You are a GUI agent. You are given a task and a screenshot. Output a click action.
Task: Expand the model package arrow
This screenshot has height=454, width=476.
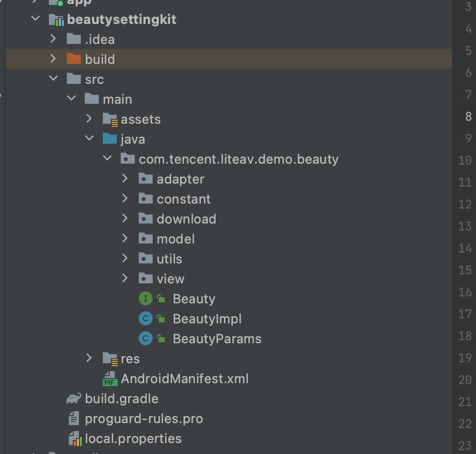click(x=125, y=238)
